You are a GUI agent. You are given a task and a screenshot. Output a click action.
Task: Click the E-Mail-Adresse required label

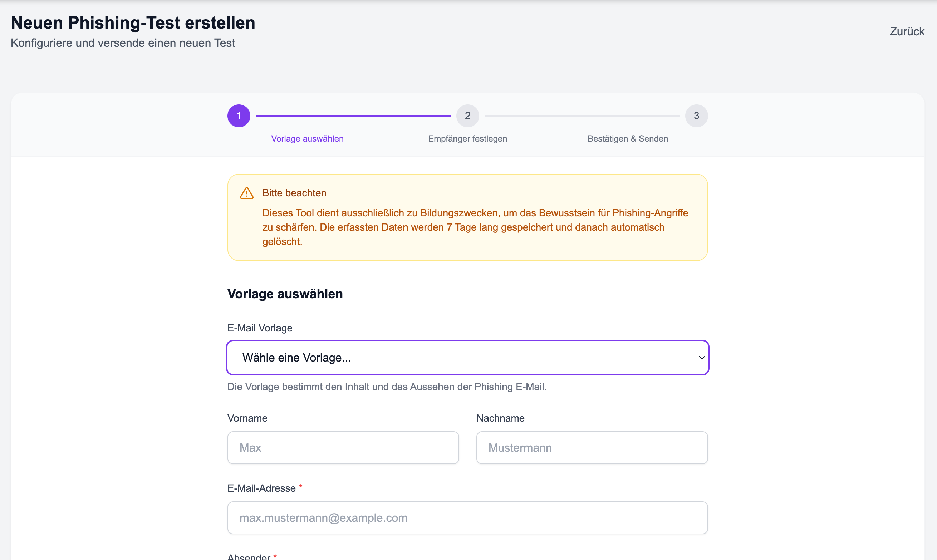[x=261, y=488]
